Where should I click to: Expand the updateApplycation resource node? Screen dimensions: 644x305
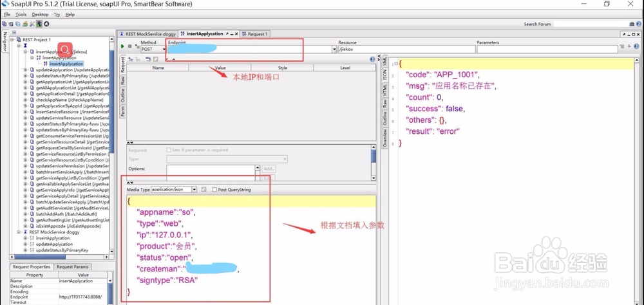click(25, 69)
